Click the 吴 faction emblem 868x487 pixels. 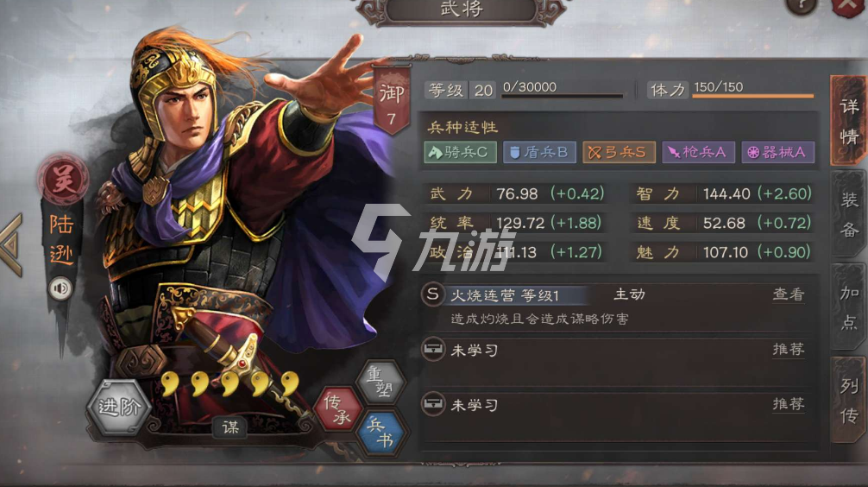[x=62, y=180]
